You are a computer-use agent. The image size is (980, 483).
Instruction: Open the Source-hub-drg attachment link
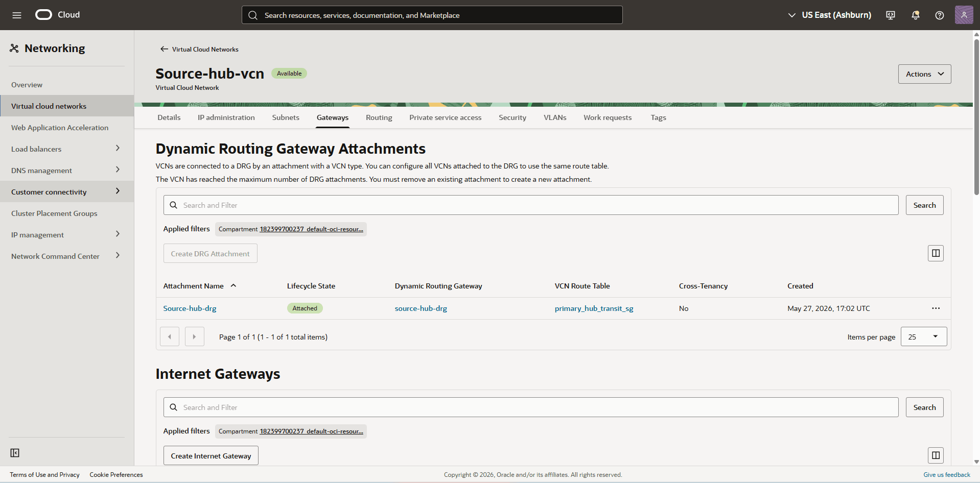tap(190, 308)
